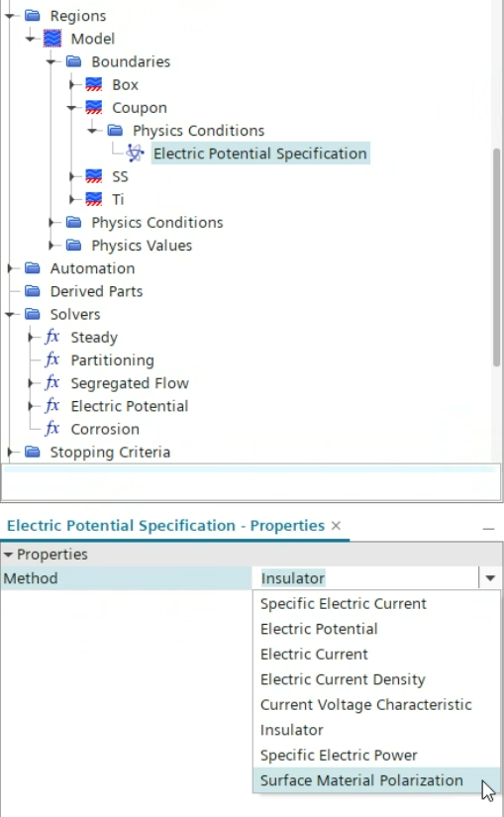
Task: Click the Derived Parts folder icon
Action: pyautogui.click(x=33, y=291)
